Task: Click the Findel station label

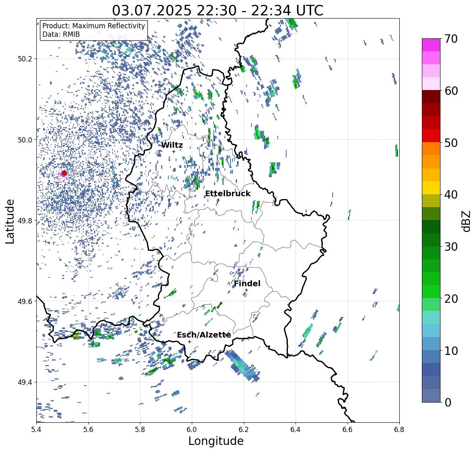Action: [247, 283]
